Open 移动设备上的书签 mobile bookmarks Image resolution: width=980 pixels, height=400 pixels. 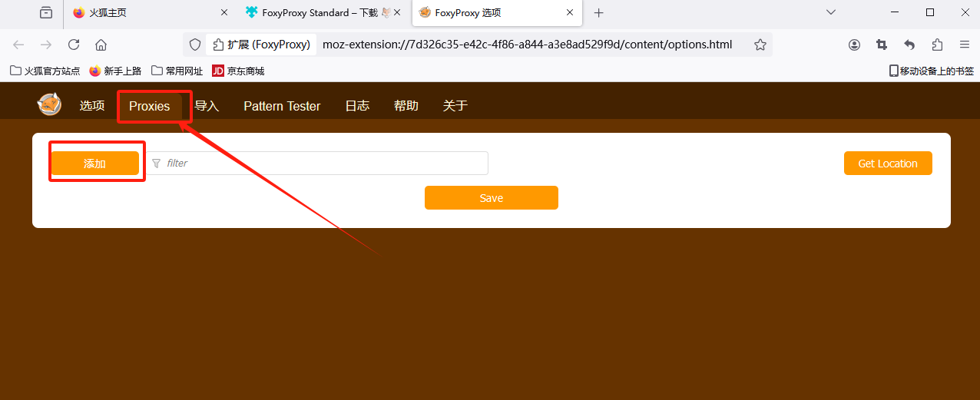click(932, 71)
